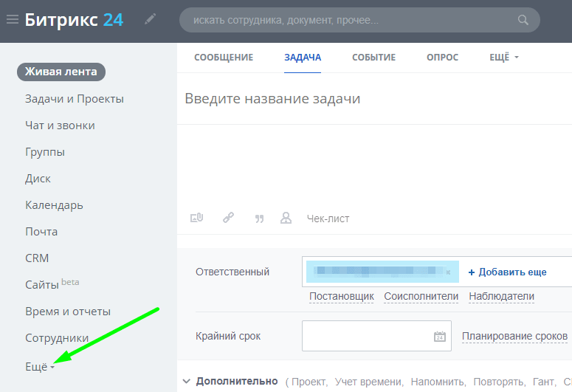Click the Постановщик link

(x=342, y=296)
